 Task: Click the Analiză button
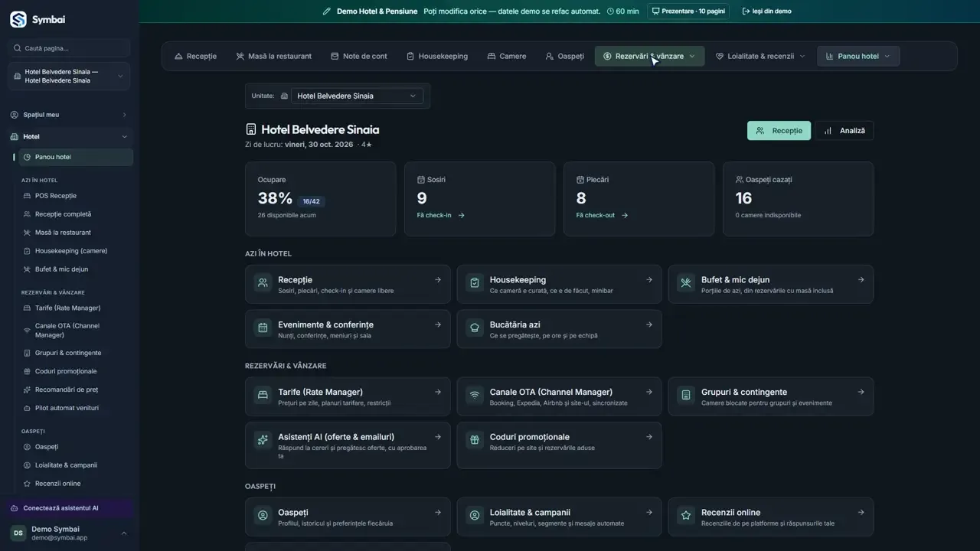844,131
